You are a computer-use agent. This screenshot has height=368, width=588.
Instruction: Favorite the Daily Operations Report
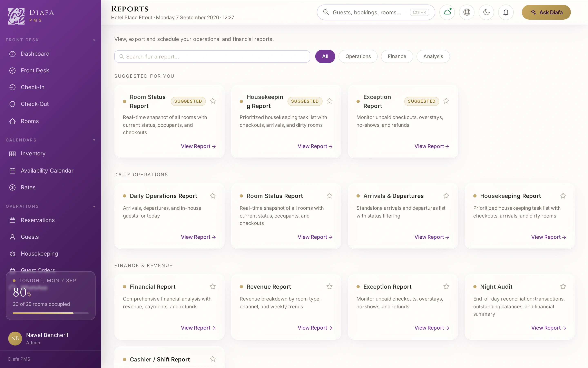click(213, 196)
